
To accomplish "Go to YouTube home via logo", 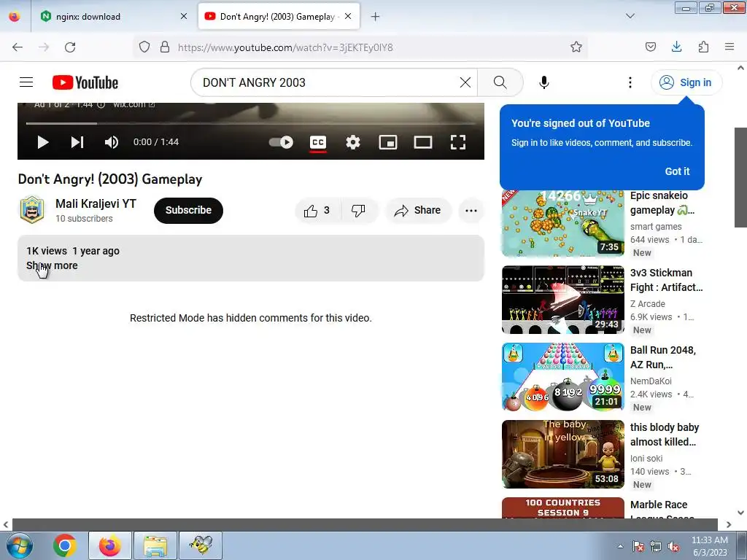I will (85, 82).
